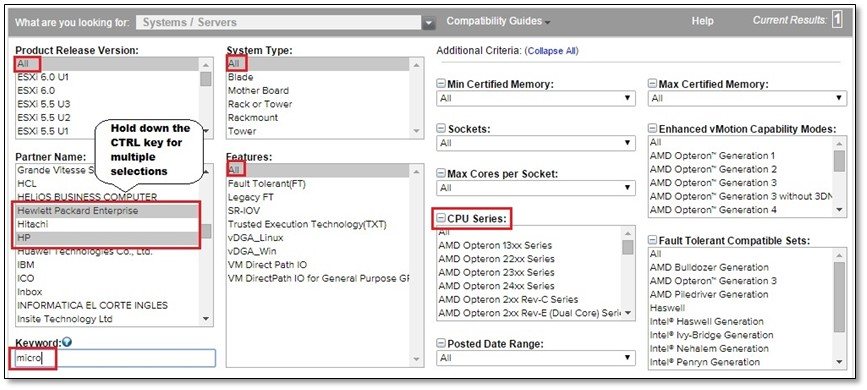This screenshot has width=867, height=390.
Task: Collapse the Fault Tolerant Compatible Sets icon
Action: point(652,240)
